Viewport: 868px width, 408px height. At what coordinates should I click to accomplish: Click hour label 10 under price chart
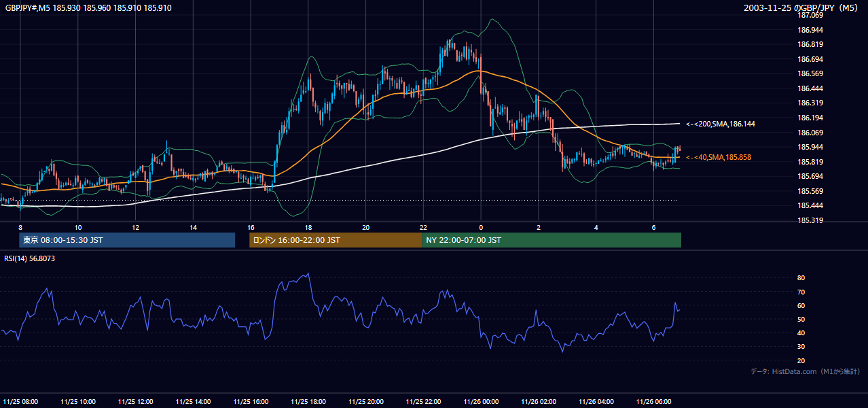(x=78, y=227)
